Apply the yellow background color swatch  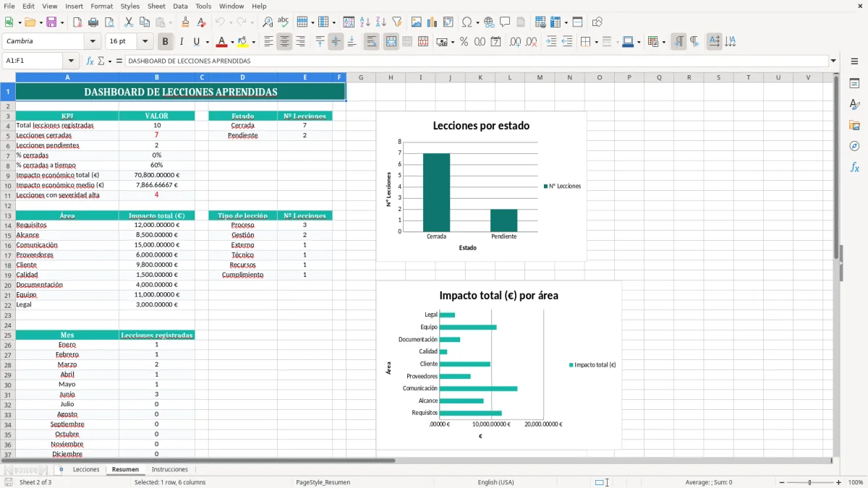(x=243, y=42)
